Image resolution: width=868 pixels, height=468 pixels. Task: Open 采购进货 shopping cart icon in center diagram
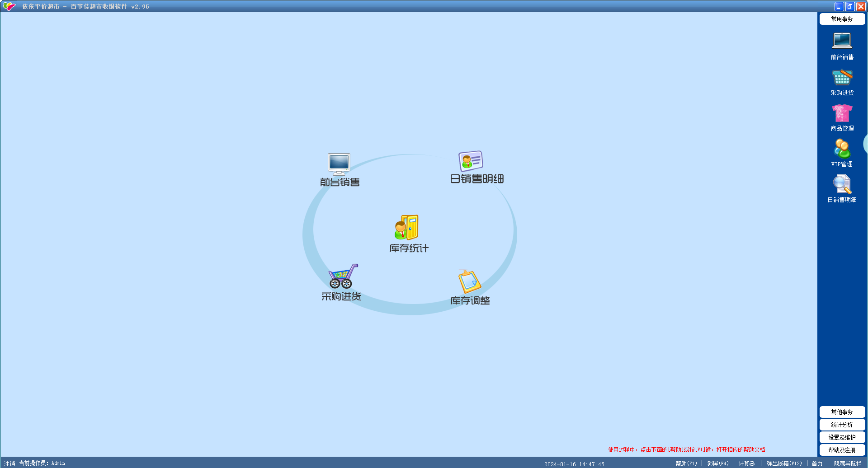pos(343,276)
